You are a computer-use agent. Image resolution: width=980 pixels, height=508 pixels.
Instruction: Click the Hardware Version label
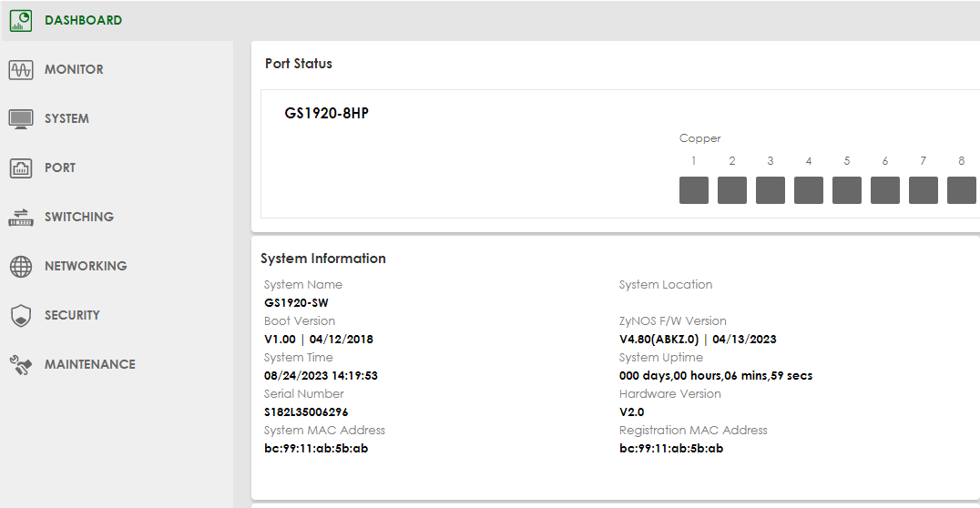point(670,394)
